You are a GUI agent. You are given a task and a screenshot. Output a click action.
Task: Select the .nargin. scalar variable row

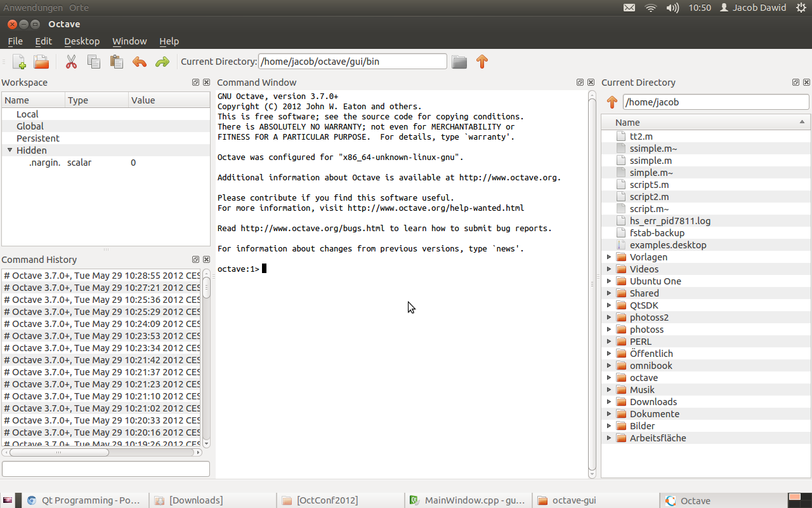(x=106, y=163)
